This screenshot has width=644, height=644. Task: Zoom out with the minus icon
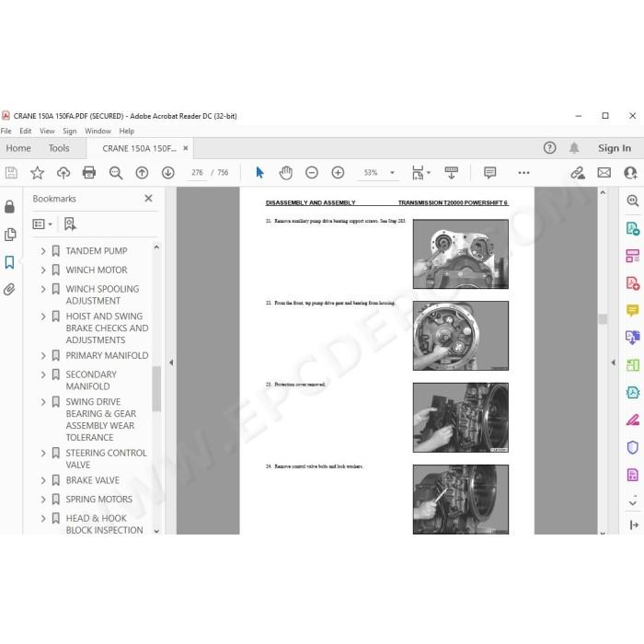click(312, 173)
